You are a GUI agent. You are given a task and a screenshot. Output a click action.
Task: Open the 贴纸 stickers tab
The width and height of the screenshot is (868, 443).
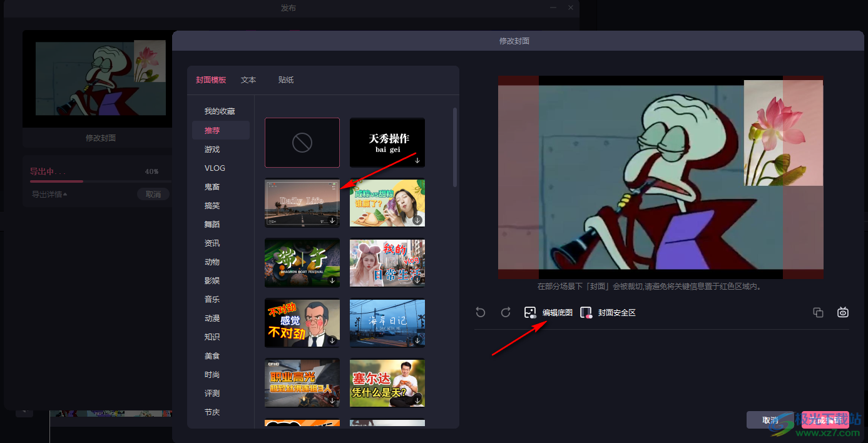(286, 80)
